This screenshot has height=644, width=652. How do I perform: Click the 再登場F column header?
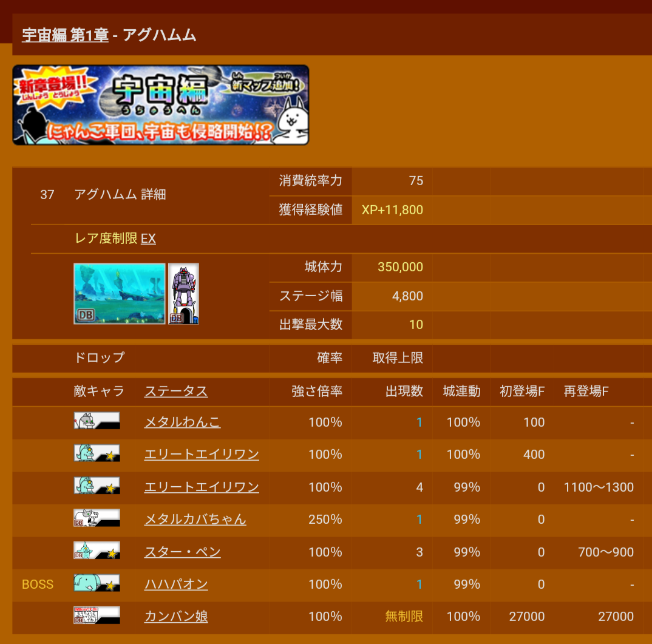tap(586, 391)
